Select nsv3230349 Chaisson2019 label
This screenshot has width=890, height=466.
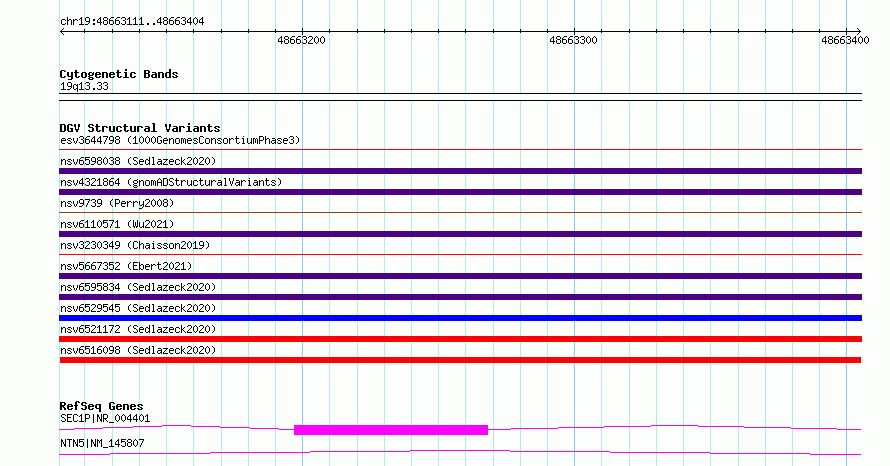[x=135, y=245]
